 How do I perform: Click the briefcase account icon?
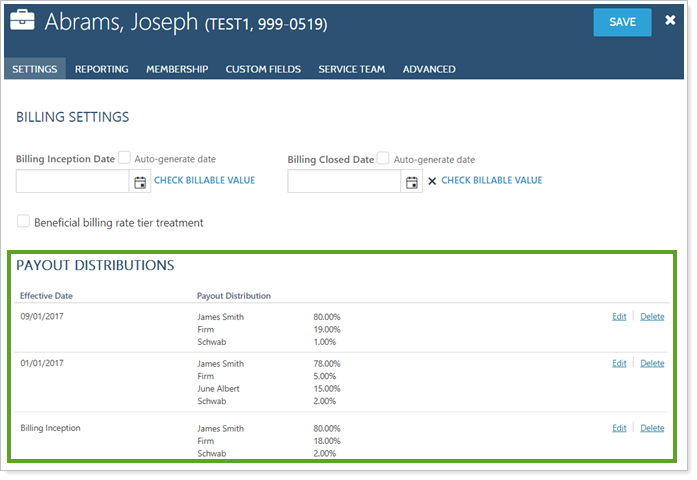pyautogui.click(x=24, y=23)
